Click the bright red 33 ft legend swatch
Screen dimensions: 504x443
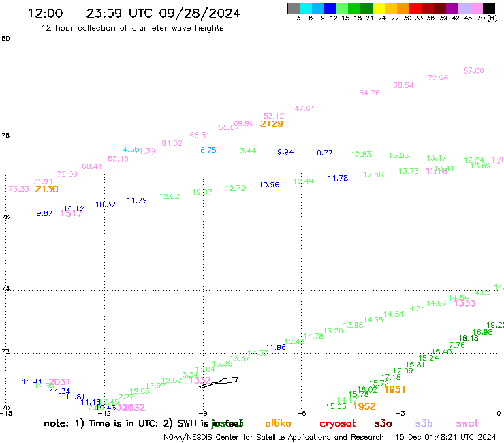click(x=415, y=8)
